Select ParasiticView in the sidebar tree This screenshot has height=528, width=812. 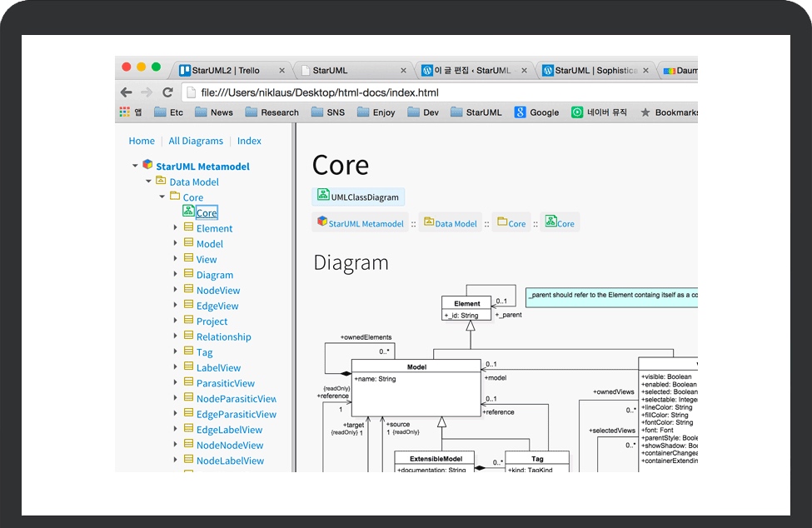pyautogui.click(x=226, y=383)
